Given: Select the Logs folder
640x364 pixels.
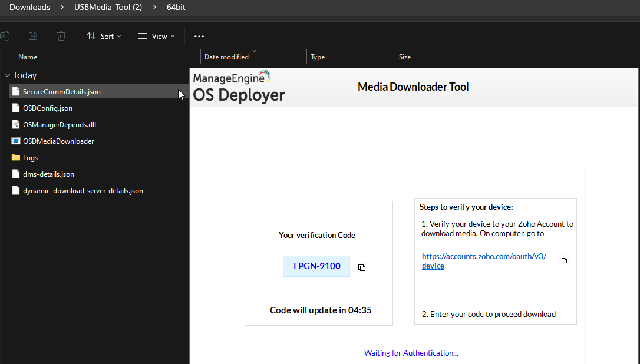Looking at the screenshot, I should pyautogui.click(x=30, y=158).
